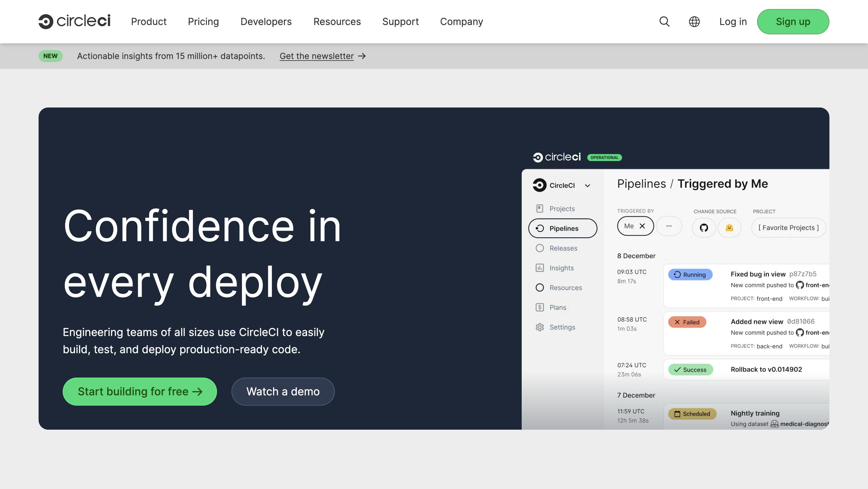Click CircleCI org logo in sidebar
Screen dimensions: 868x489
[539, 185]
